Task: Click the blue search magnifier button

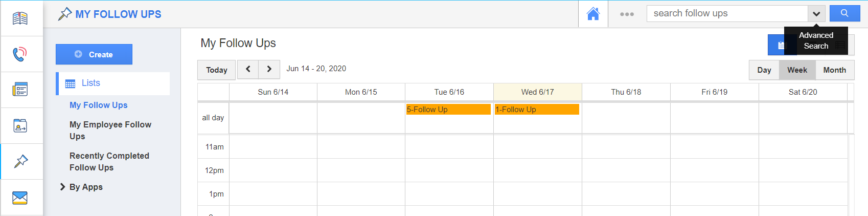Action: [x=844, y=13]
